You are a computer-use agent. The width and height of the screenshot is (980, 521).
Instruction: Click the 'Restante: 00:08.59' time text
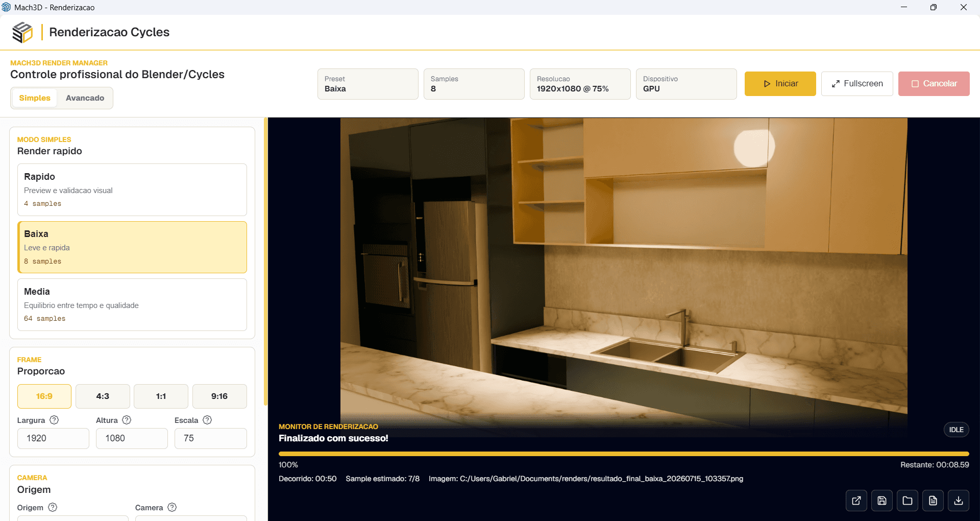click(935, 465)
